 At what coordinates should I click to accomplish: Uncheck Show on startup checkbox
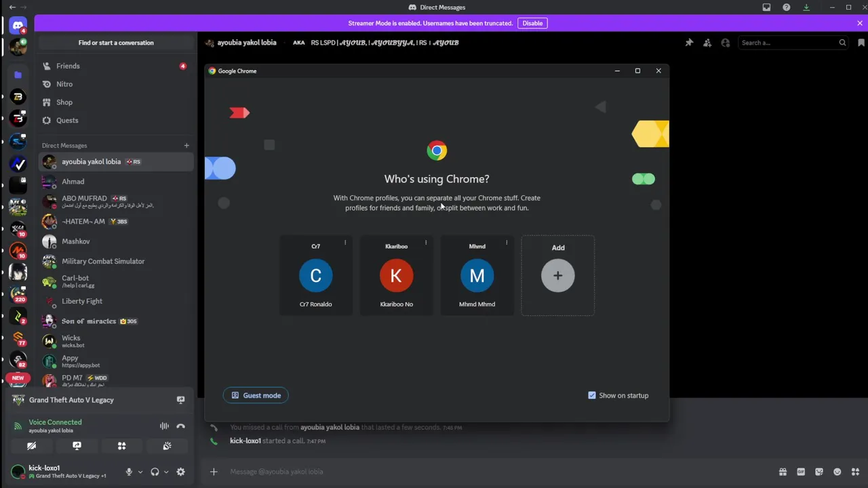pos(592,395)
